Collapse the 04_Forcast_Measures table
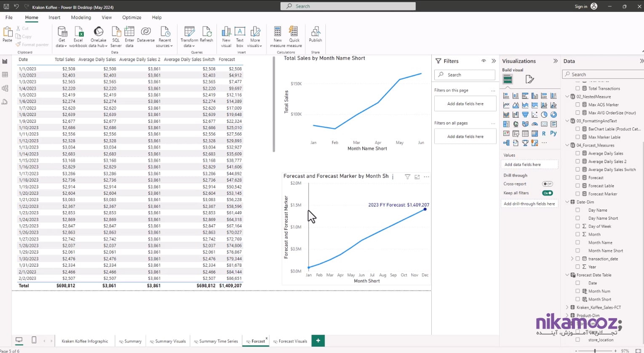644x353 pixels. pyautogui.click(x=567, y=145)
